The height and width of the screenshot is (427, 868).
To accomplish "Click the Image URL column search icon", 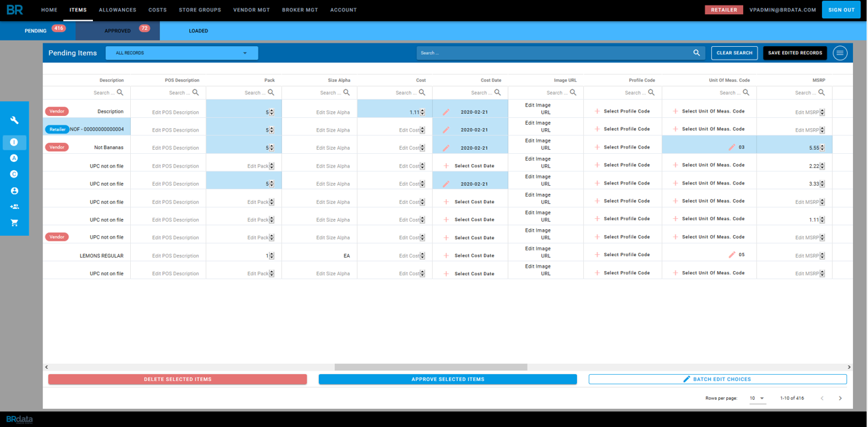I will coord(573,92).
